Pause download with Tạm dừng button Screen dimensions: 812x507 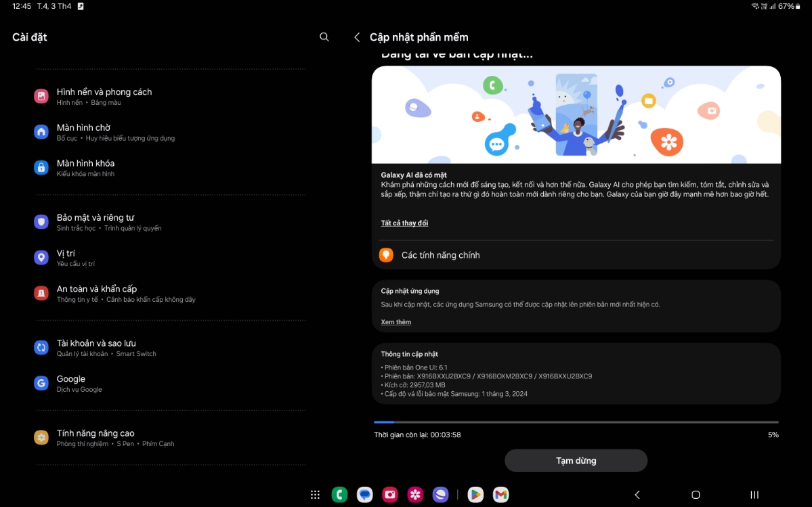pyautogui.click(x=576, y=460)
